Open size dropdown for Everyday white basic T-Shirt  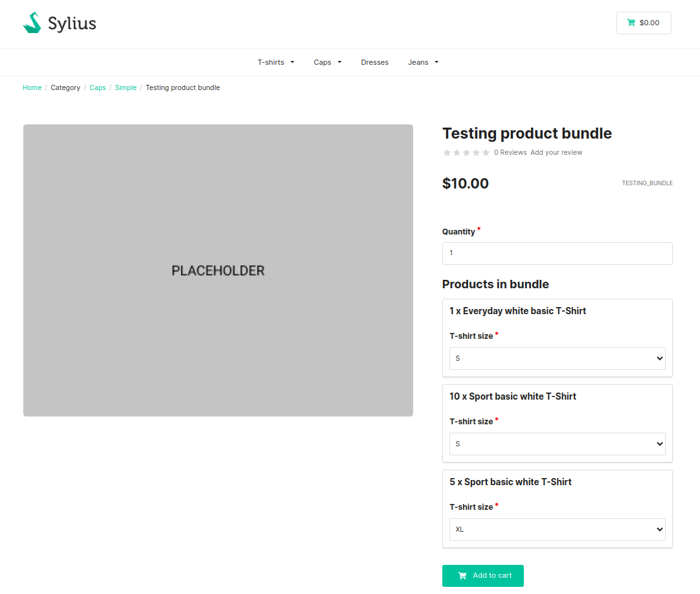557,358
